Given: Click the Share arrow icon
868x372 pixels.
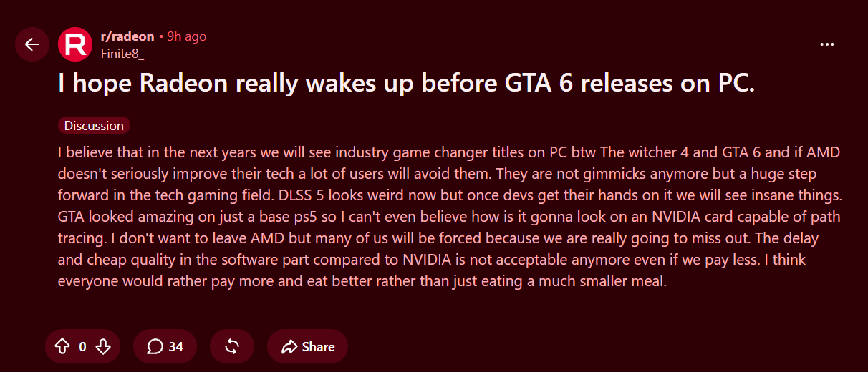Looking at the screenshot, I should (289, 347).
